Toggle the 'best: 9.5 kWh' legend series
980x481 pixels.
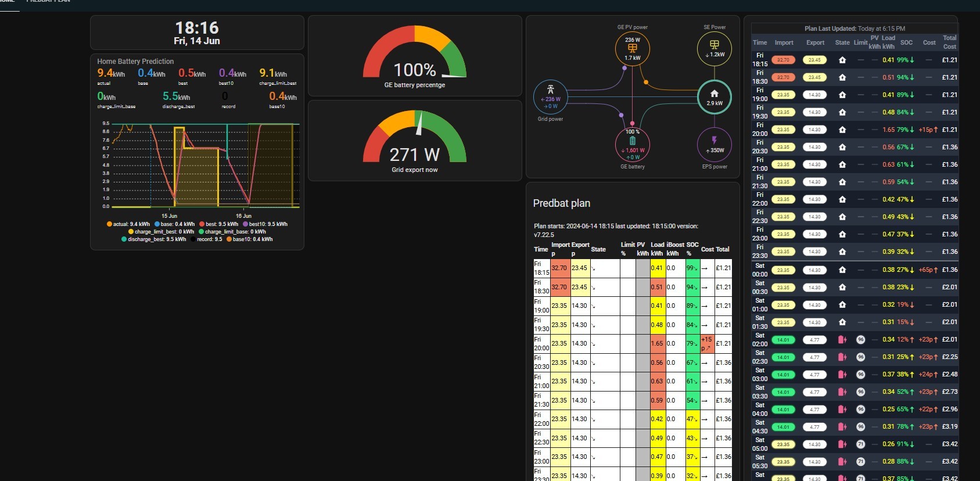218,224
